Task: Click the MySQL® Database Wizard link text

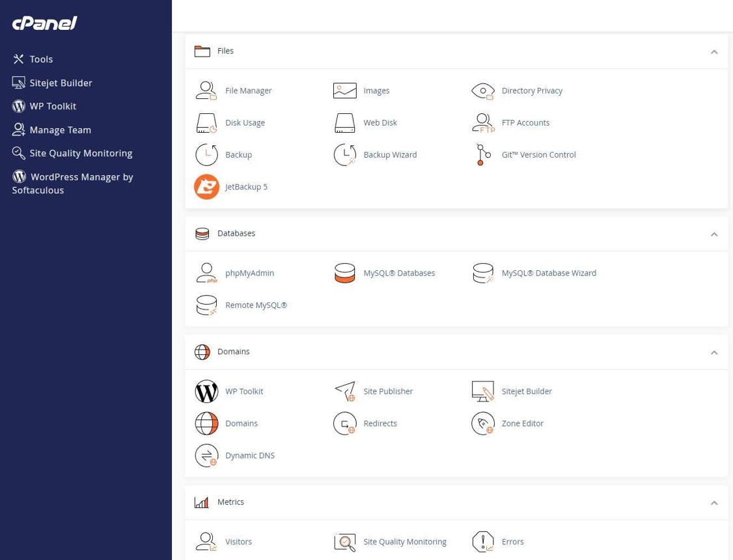Action: (x=549, y=273)
